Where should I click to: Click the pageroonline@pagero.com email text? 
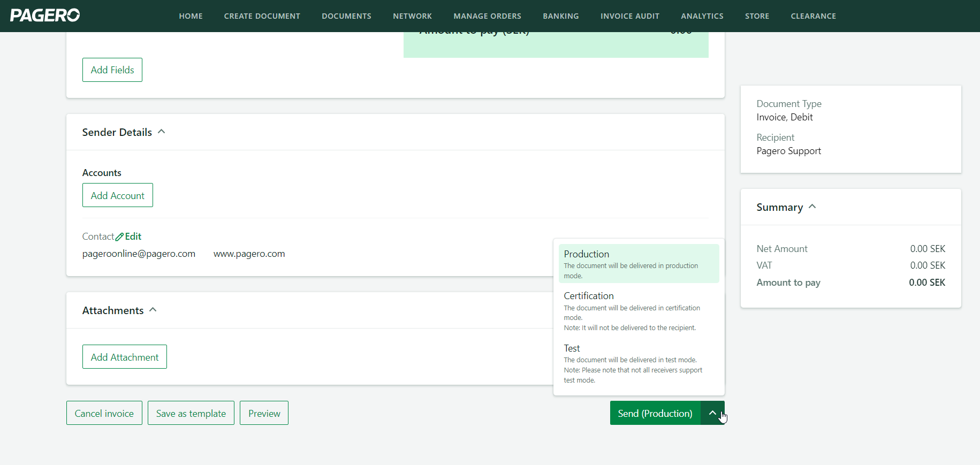coord(139,254)
